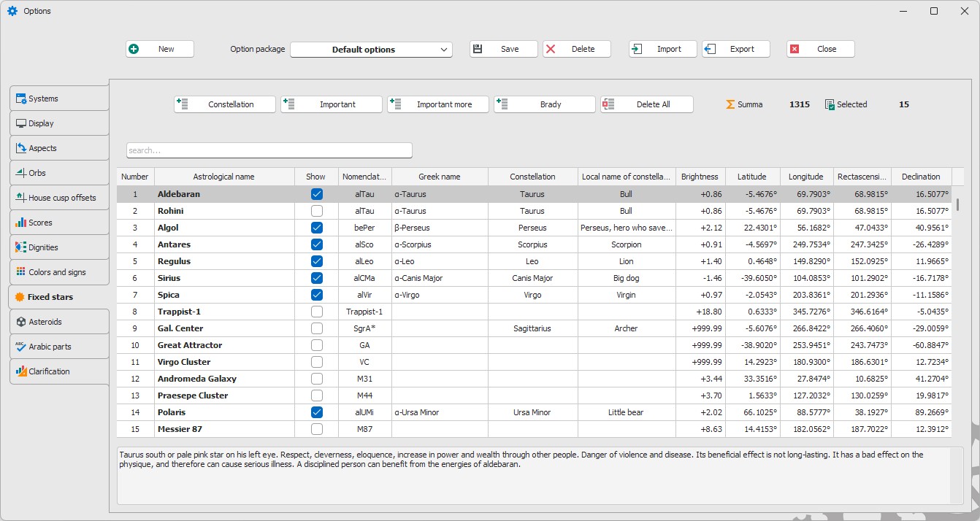Click the Important list-add icon
The height and width of the screenshot is (521, 980).
click(289, 104)
